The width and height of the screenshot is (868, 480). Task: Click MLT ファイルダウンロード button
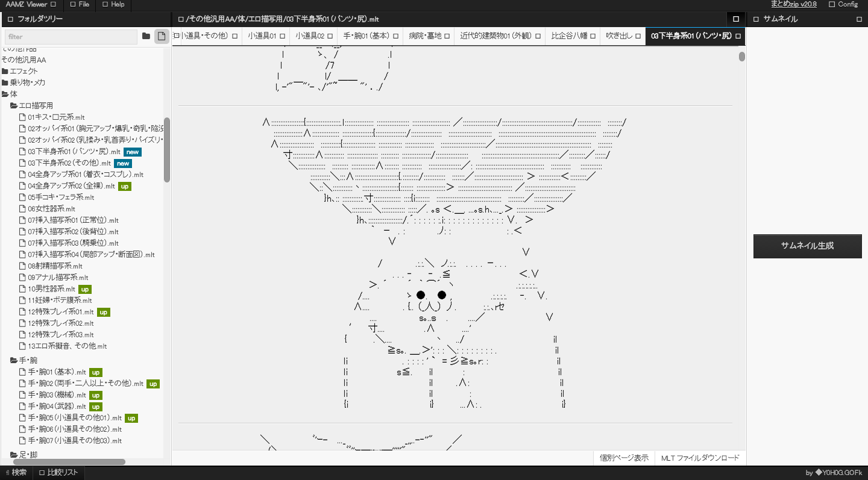[x=700, y=458]
